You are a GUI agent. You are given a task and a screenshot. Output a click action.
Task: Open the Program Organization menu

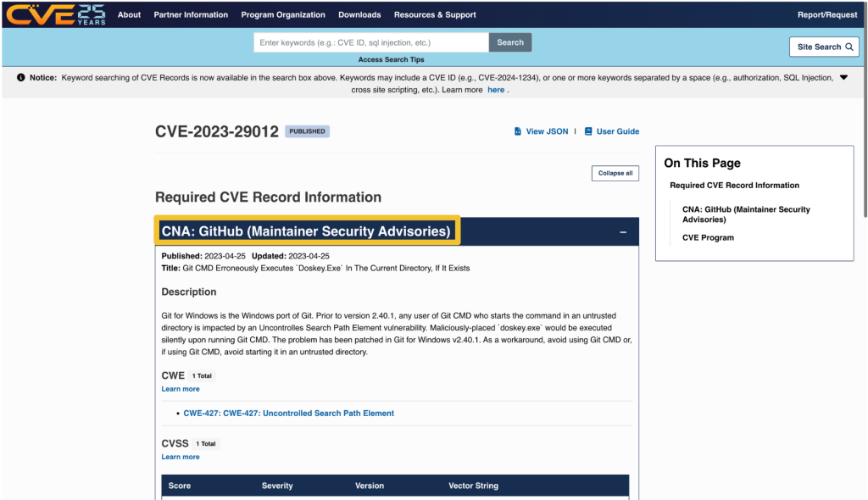click(283, 14)
